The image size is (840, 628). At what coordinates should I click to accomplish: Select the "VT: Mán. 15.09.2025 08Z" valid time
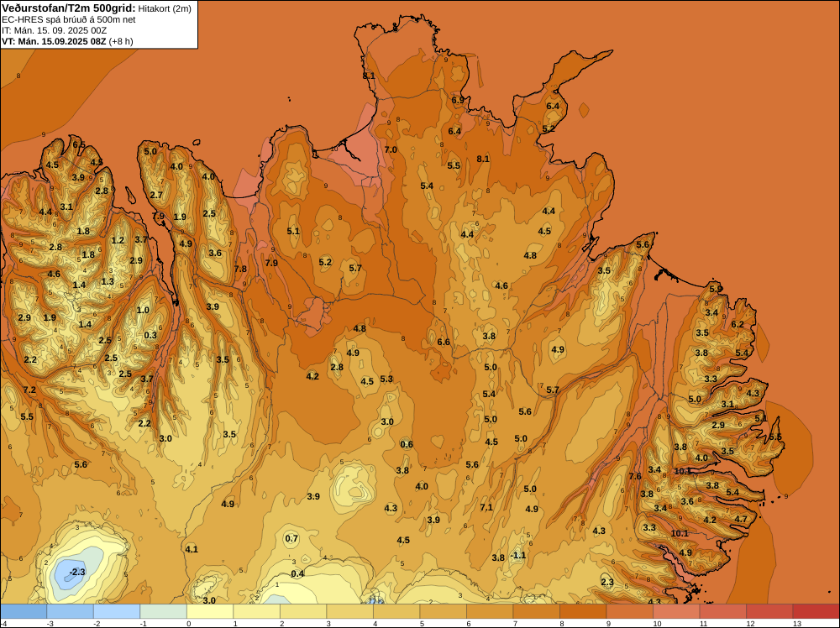click(x=54, y=41)
